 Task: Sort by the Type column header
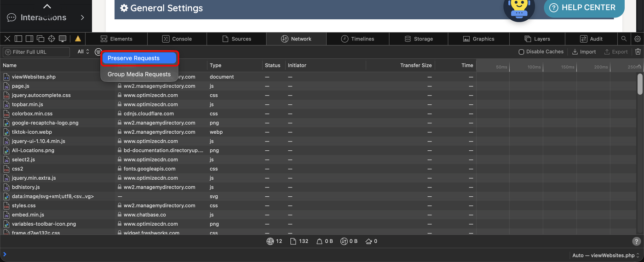click(x=235, y=65)
